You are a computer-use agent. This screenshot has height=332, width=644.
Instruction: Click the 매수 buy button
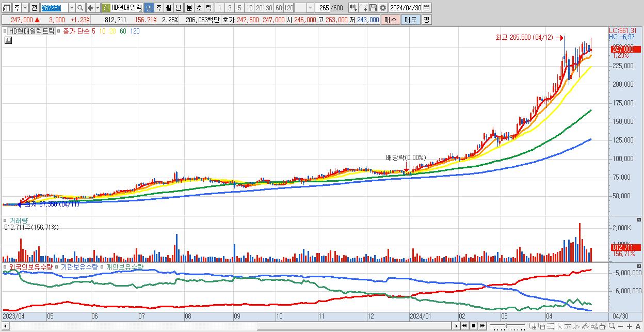coord(391,20)
